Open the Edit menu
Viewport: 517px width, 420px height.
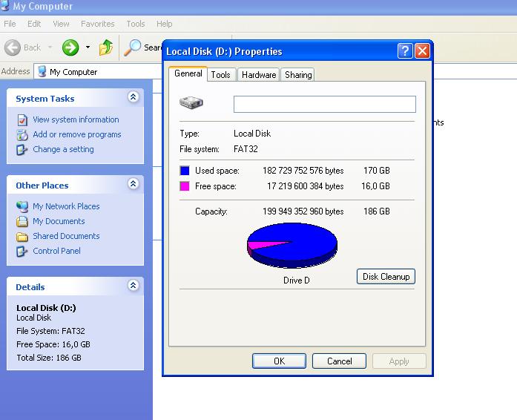(34, 24)
